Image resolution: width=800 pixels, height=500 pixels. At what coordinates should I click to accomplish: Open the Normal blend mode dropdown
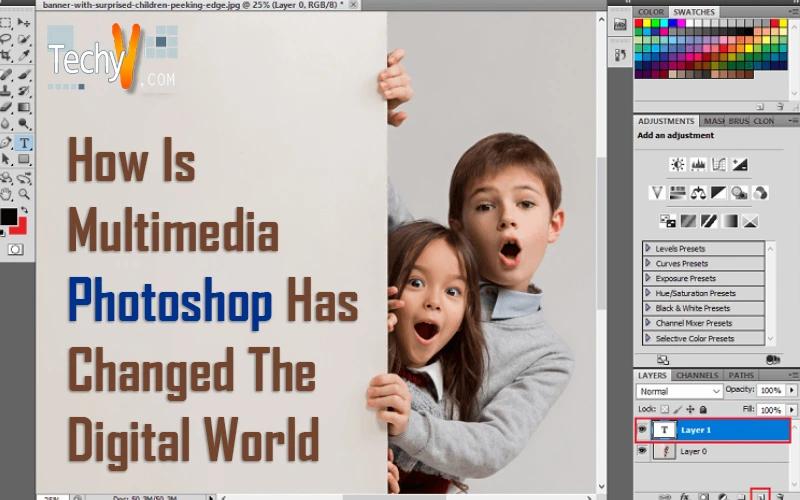[x=679, y=391]
